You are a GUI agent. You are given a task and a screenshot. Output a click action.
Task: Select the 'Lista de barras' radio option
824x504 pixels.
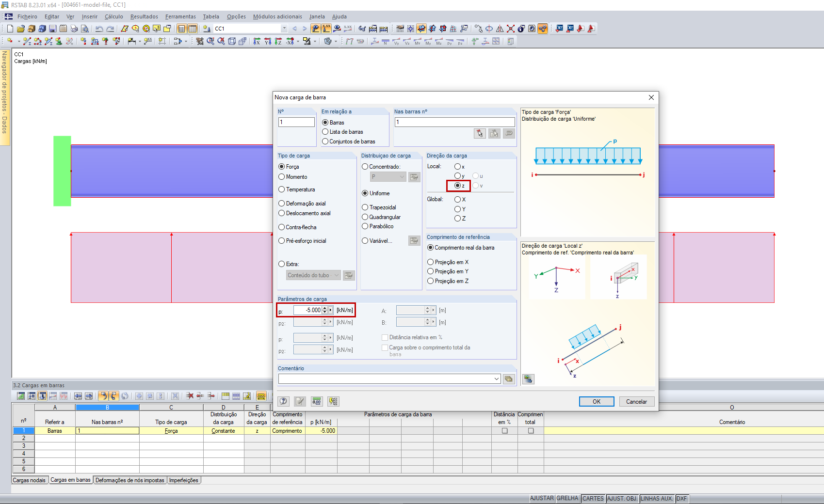342,132
